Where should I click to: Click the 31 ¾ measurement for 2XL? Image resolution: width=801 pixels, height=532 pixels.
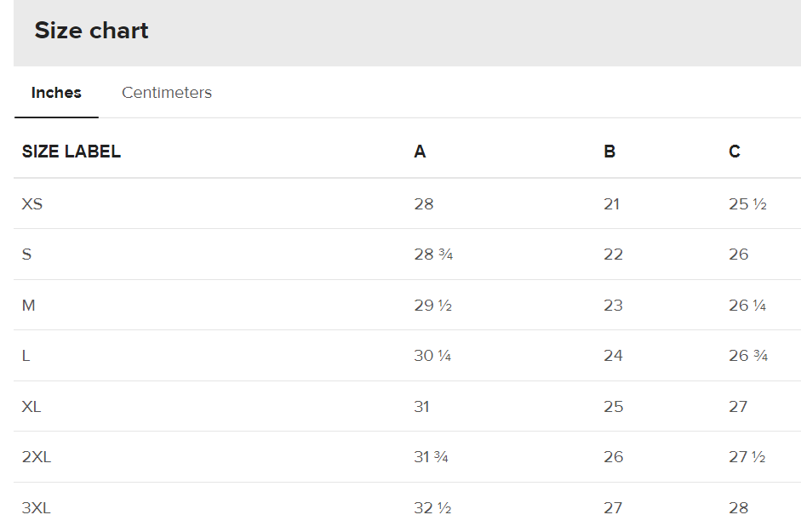pyautogui.click(x=431, y=457)
